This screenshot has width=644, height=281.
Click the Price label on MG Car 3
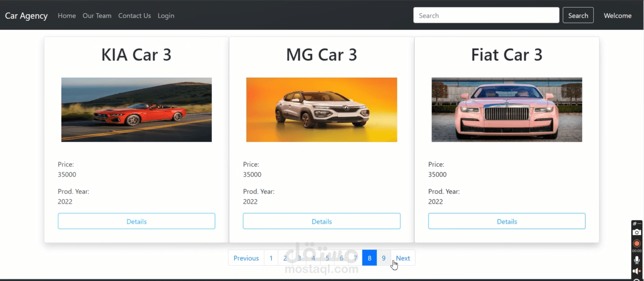[x=251, y=164]
